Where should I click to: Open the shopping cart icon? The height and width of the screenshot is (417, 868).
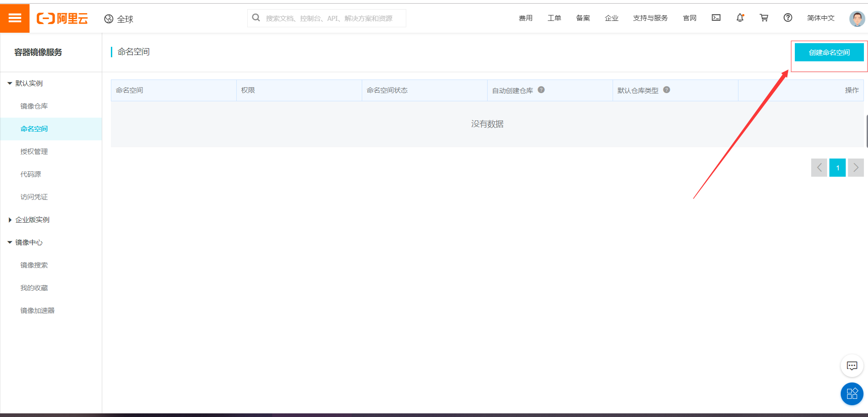(764, 18)
